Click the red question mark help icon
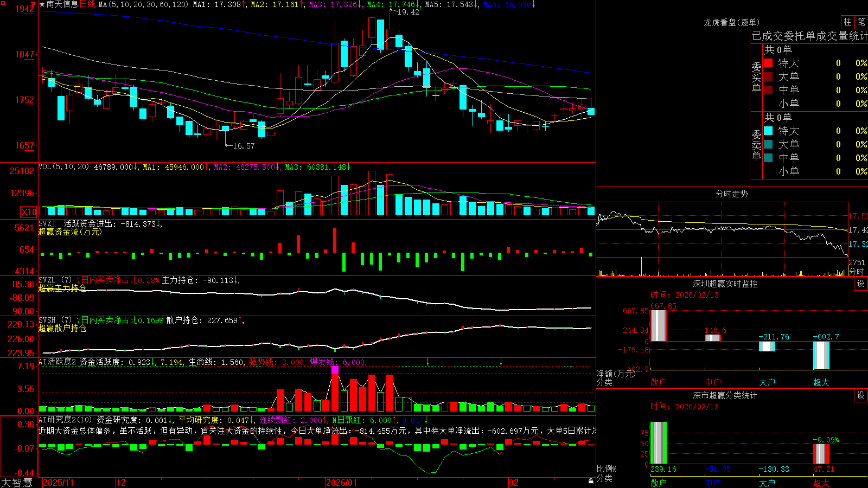This screenshot has height=488, width=868. (34, 4)
